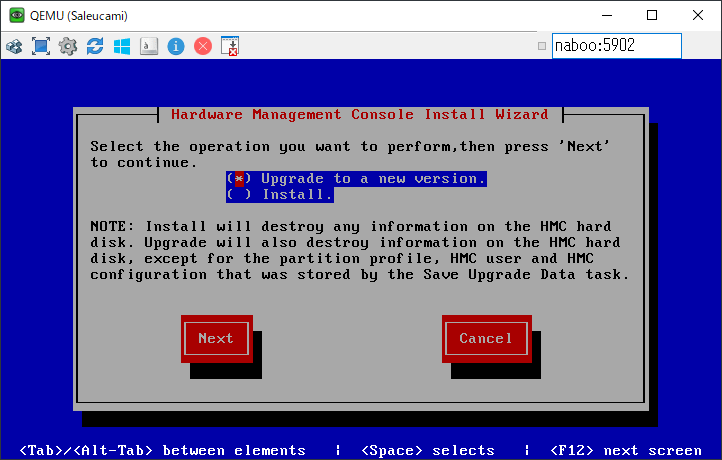Select the Install radio option
722x460 pixels.
[x=279, y=194]
